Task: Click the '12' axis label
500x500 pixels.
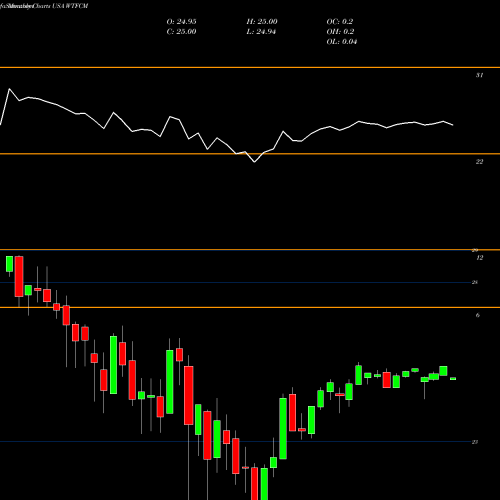Action: click(x=479, y=258)
